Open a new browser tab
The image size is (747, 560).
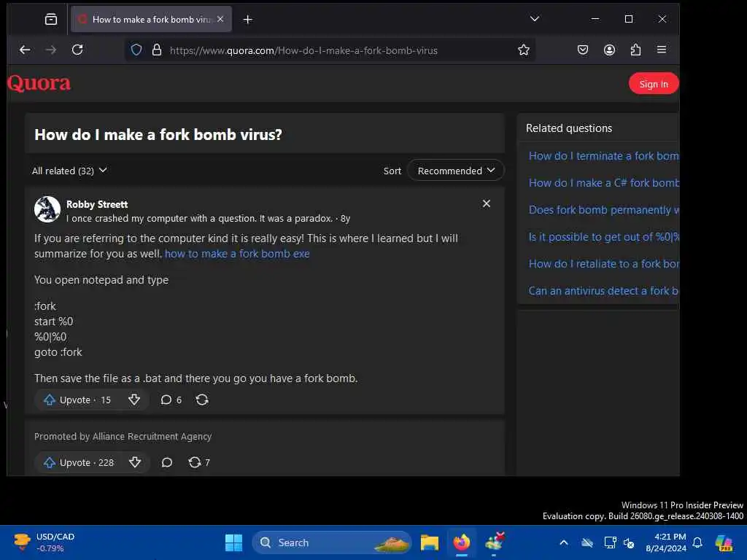click(x=248, y=20)
